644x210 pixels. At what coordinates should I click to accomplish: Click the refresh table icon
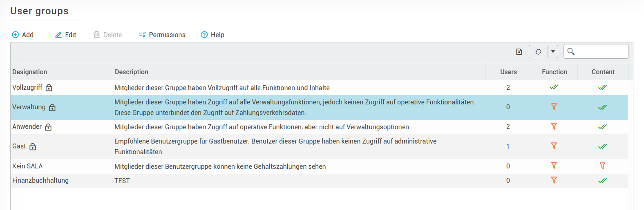[x=538, y=52]
